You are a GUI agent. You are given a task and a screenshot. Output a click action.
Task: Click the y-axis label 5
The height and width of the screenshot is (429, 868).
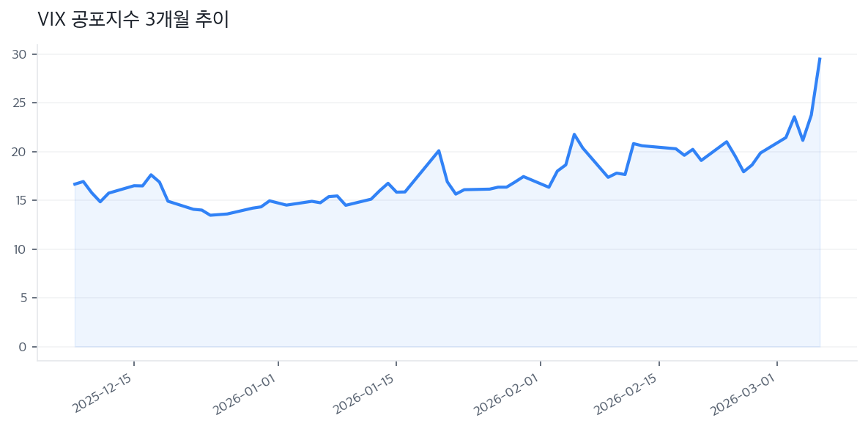click(x=23, y=298)
